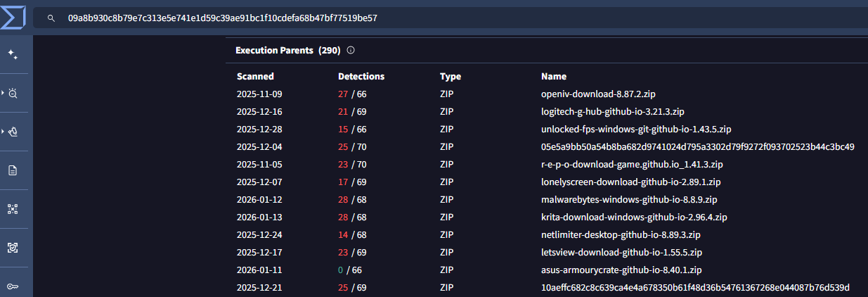Open logitech-g-hub-github-io-3.21.3.zip
The image size is (868, 297).
[x=613, y=111]
